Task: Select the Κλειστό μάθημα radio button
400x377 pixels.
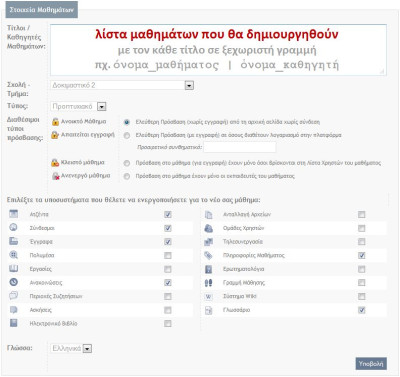Action: 127,163
